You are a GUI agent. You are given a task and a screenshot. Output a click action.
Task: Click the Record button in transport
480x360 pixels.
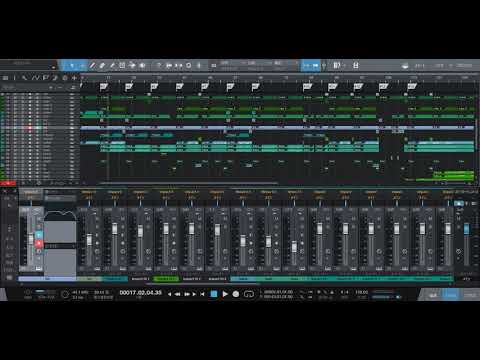pos(236,294)
